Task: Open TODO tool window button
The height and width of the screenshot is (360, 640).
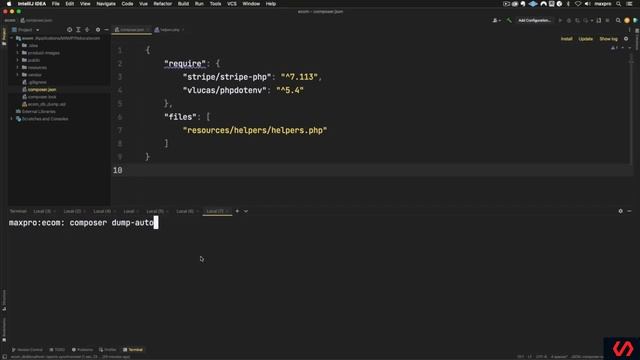Action: 57,350
